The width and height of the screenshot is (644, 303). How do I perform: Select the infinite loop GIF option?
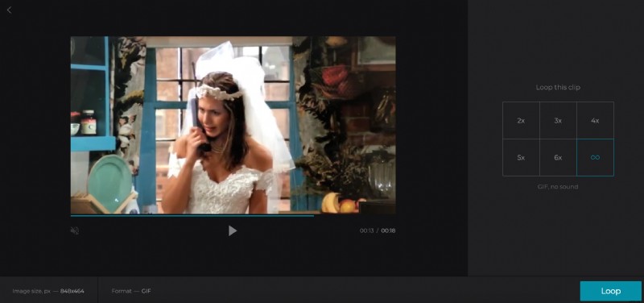(x=595, y=157)
